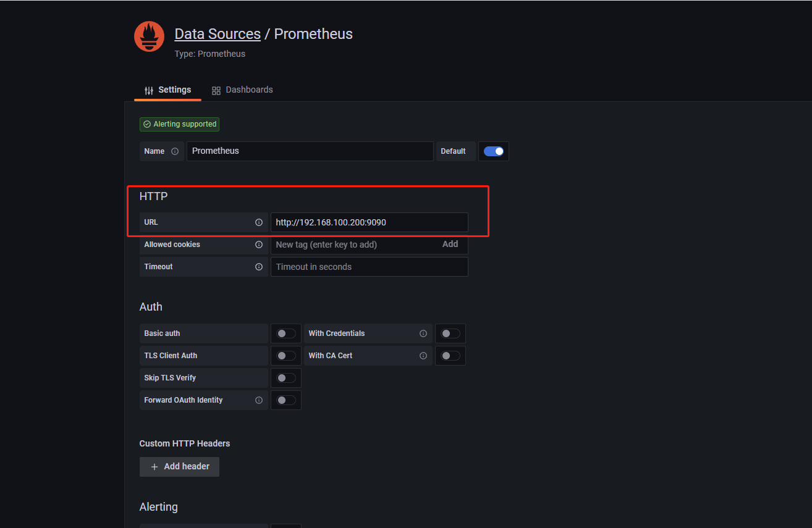Edit the Name input containing Prometheus

310,151
